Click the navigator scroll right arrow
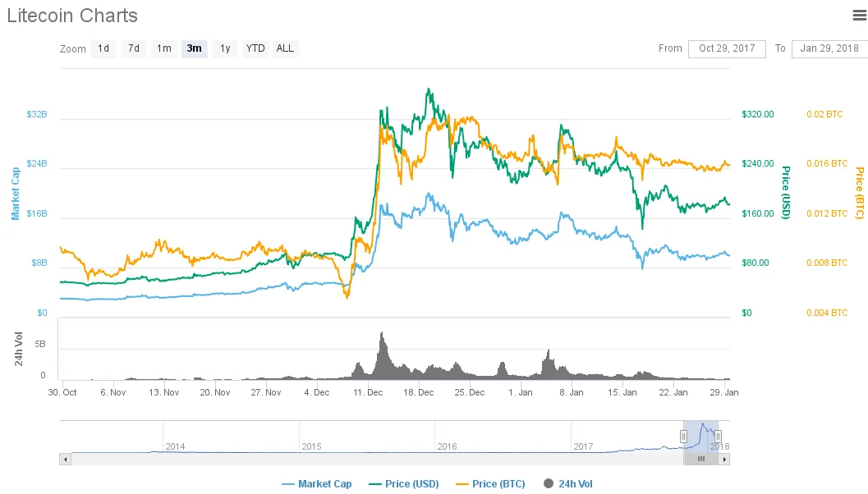The height and width of the screenshot is (494, 868). point(724,460)
